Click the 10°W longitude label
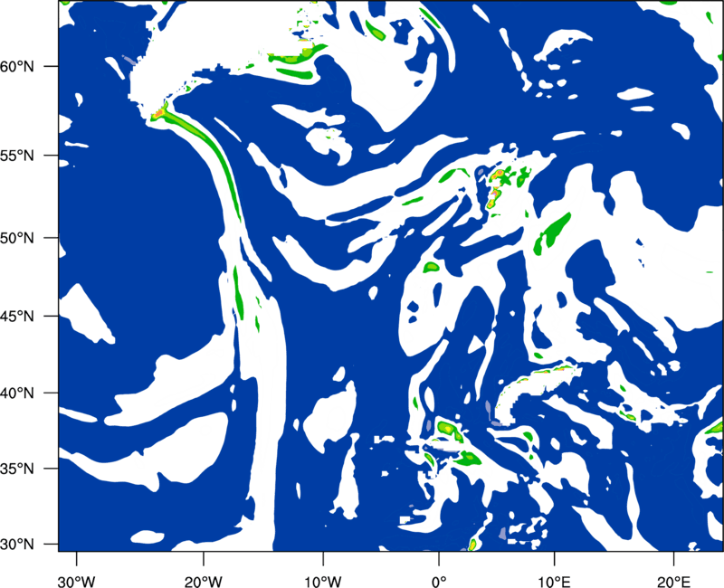The image size is (724, 588). pos(323,582)
